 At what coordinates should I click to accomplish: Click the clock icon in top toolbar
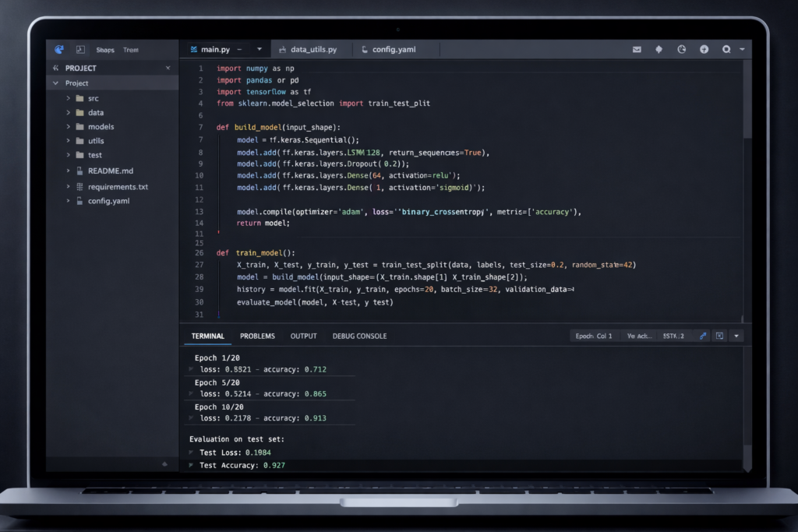(x=682, y=49)
